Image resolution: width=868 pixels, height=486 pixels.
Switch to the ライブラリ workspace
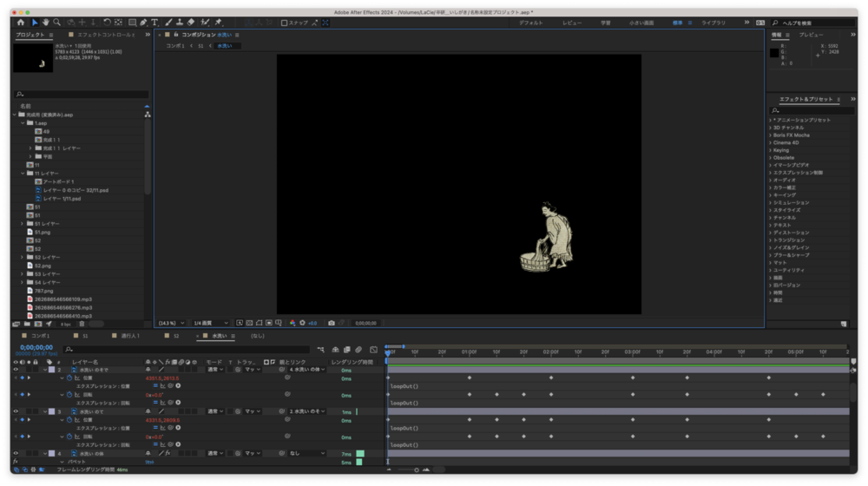[x=713, y=23]
